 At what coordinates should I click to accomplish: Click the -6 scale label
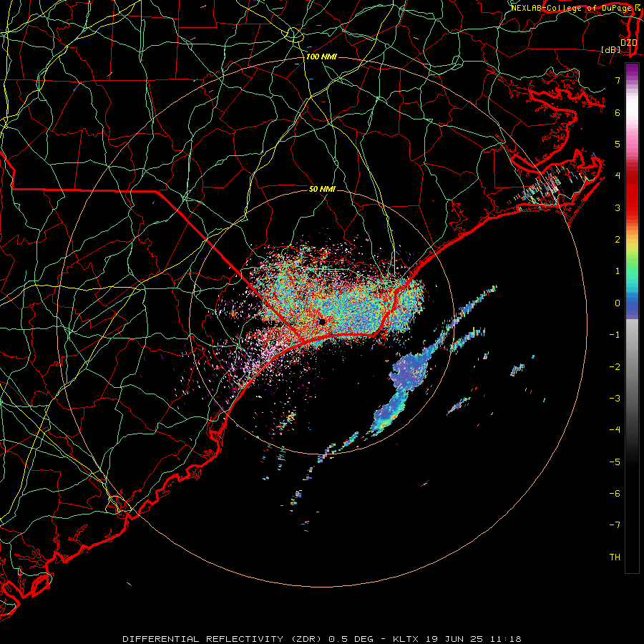tap(615, 494)
